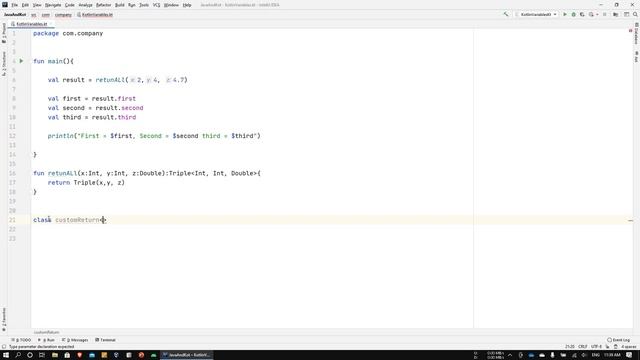Screen dimensions: 640x360
Task: Open the Tools menu
Action: point(144,5)
